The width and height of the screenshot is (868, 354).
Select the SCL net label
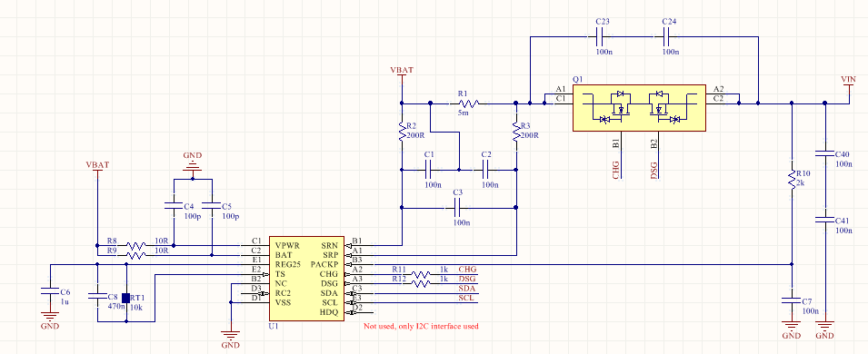[x=466, y=298]
